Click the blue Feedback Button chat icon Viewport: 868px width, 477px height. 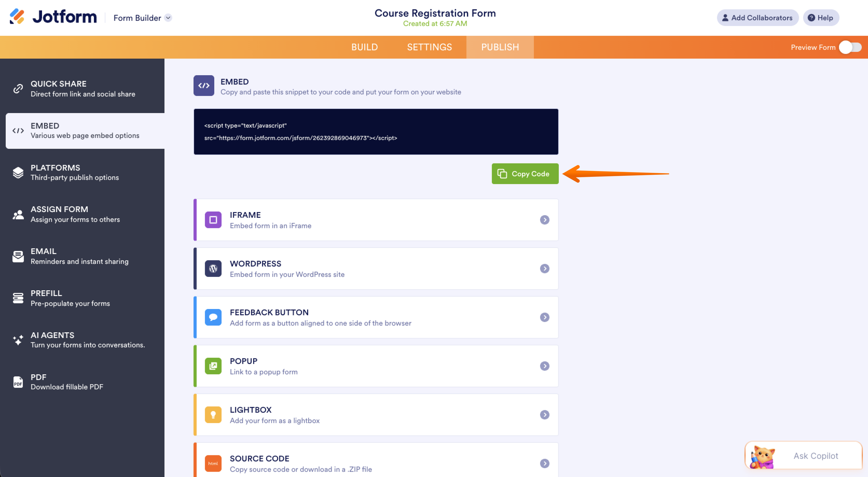(x=213, y=317)
